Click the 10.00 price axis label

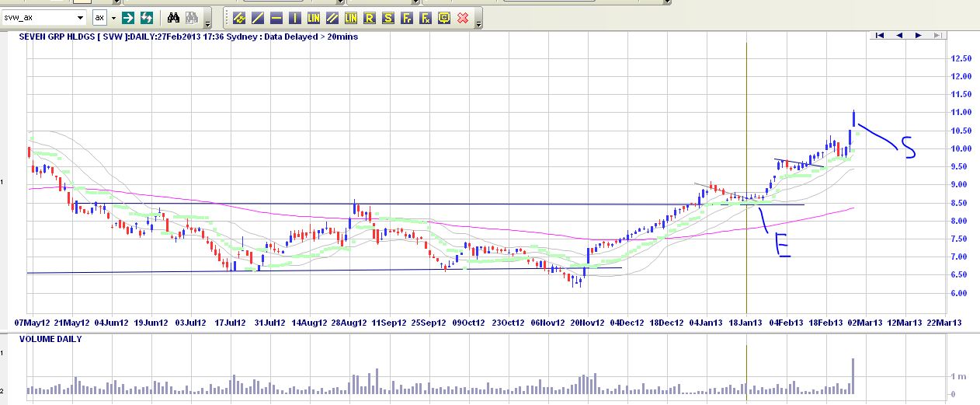(961, 148)
